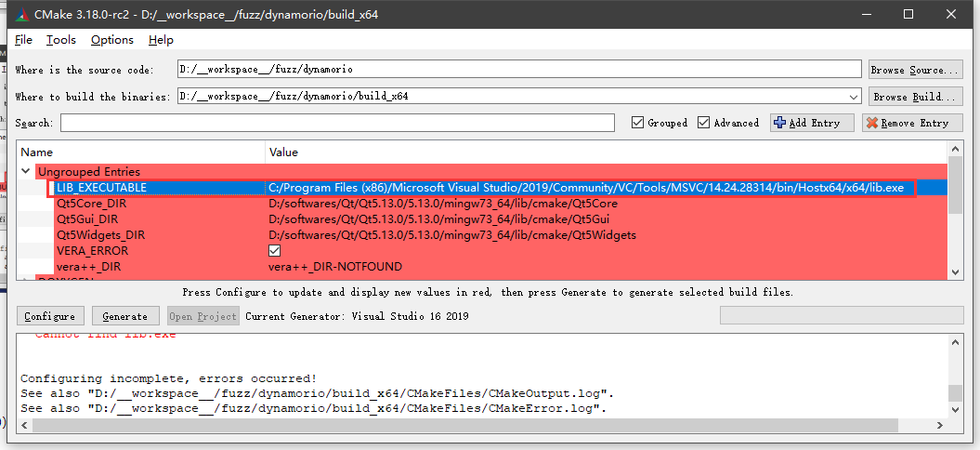The height and width of the screenshot is (450, 980).
Task: Click the plus icon on Add Entry
Action: pyautogui.click(x=779, y=123)
